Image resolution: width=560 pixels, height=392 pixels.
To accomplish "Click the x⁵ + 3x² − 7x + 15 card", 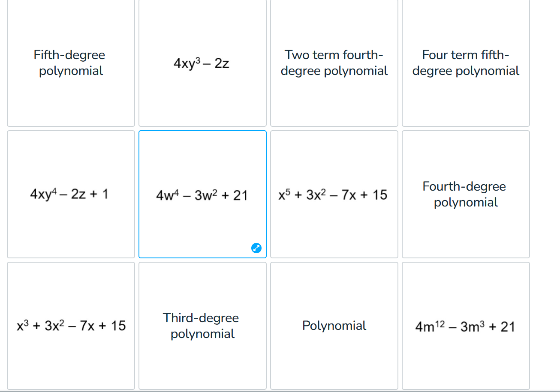I will click(x=334, y=194).
